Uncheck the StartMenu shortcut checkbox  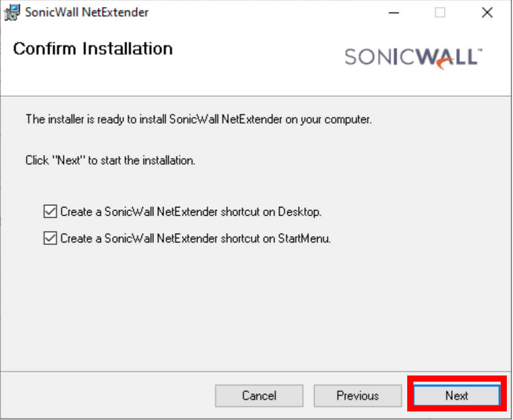point(50,238)
